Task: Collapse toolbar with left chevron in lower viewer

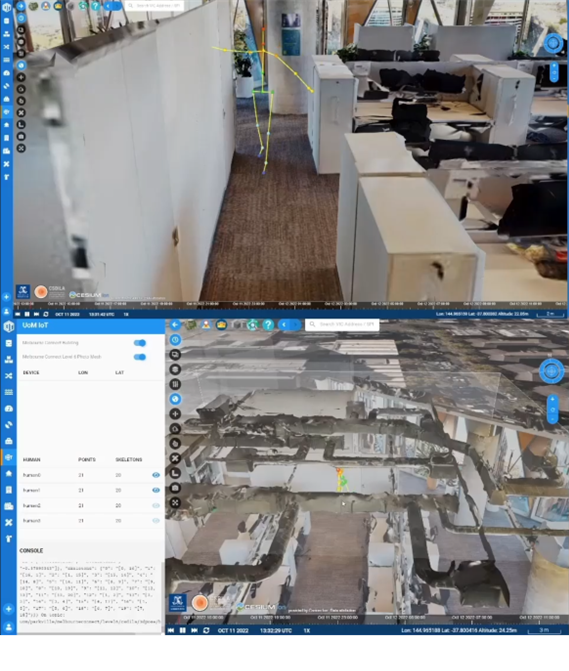Action: pyautogui.click(x=284, y=325)
